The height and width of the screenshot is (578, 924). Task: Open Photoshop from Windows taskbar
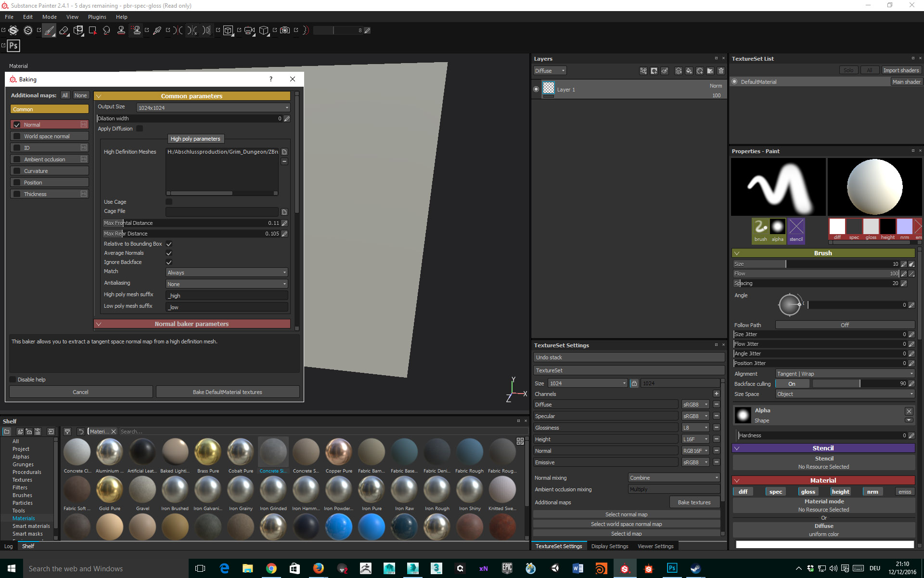(672, 568)
